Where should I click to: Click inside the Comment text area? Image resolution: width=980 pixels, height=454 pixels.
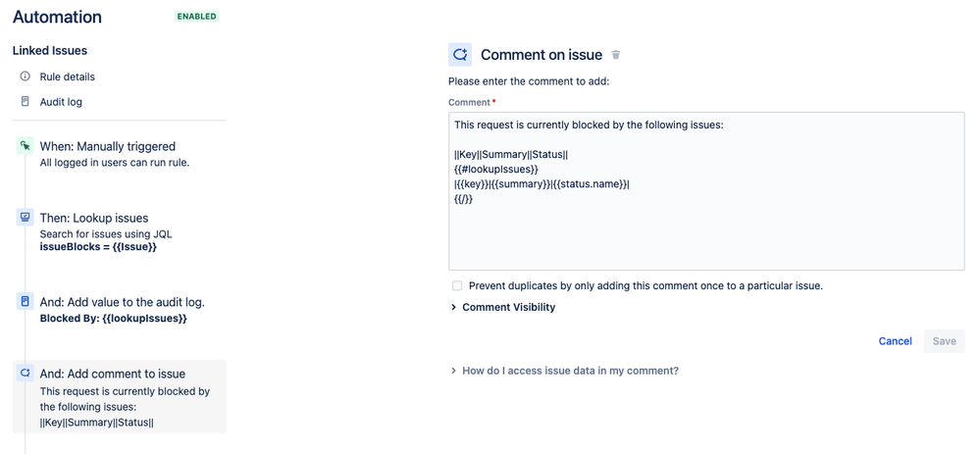coord(706,191)
